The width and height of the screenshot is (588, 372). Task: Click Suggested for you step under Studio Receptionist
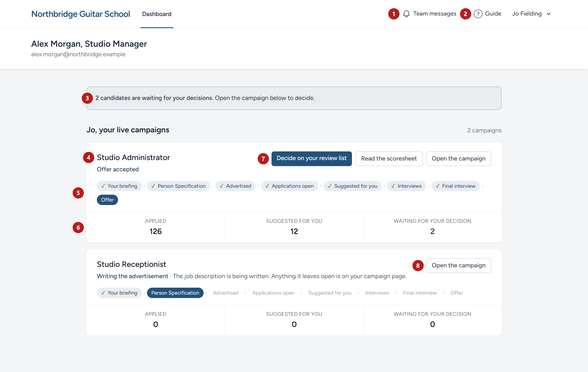pos(330,293)
